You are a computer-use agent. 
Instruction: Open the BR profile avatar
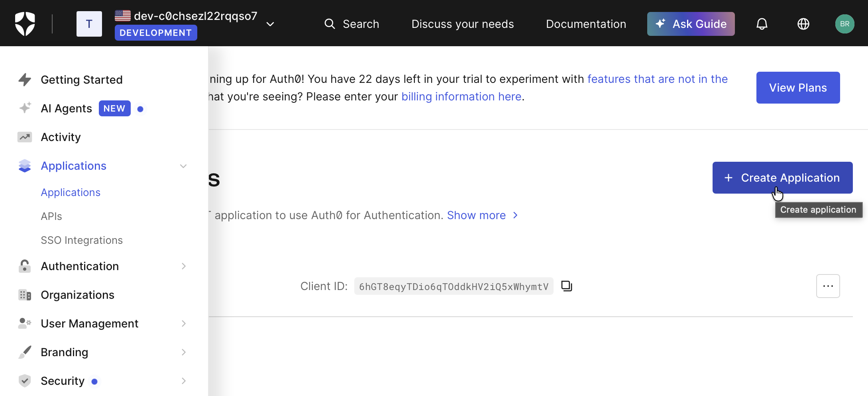click(x=845, y=24)
